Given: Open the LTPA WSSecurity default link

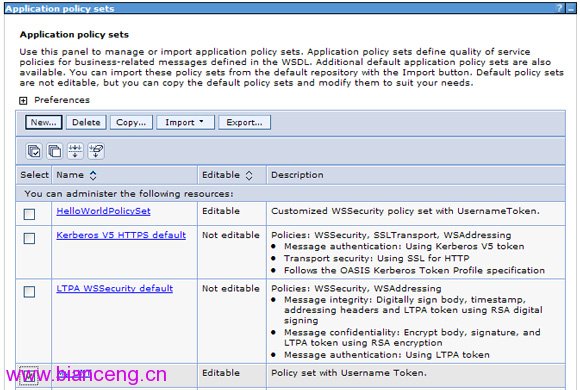Looking at the screenshot, I should point(114,288).
